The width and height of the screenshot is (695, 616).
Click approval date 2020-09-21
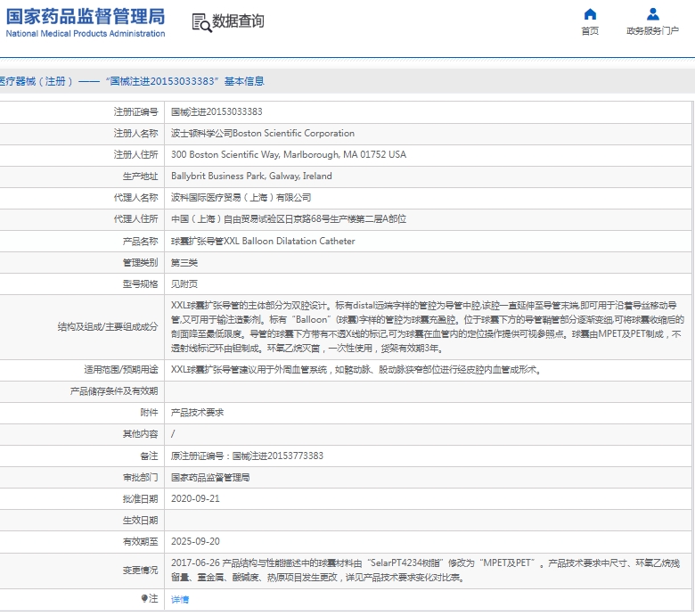click(195, 498)
